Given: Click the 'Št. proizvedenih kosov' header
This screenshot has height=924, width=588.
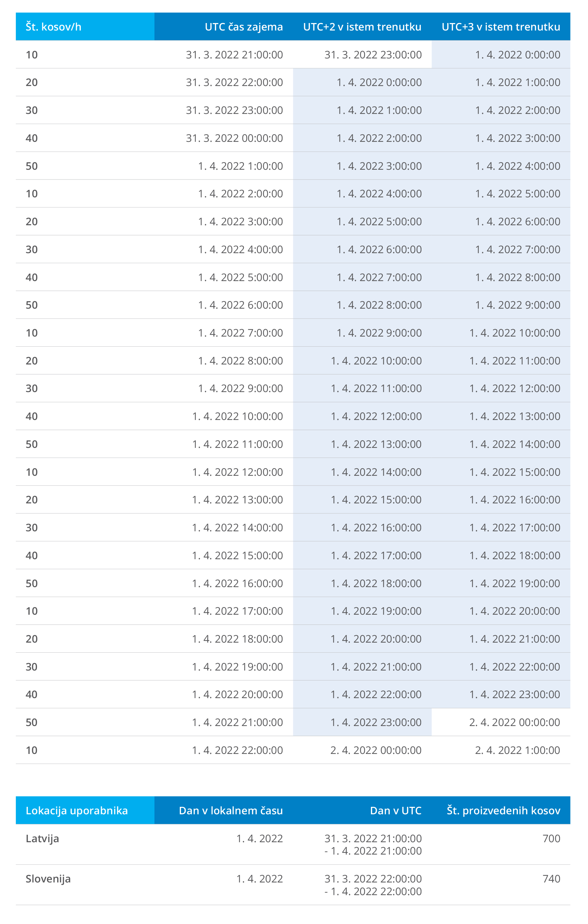Looking at the screenshot, I should click(503, 810).
